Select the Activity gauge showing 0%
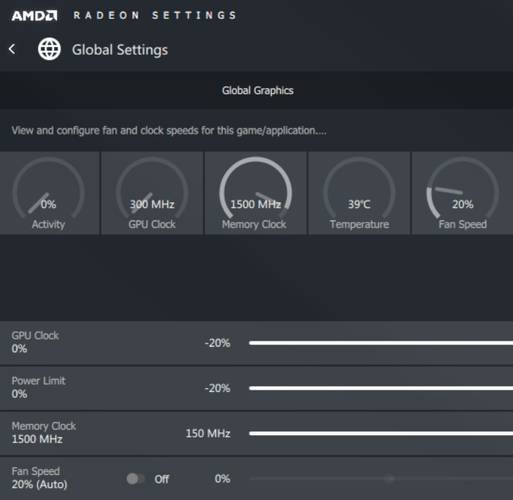The height and width of the screenshot is (500, 513). (x=49, y=193)
